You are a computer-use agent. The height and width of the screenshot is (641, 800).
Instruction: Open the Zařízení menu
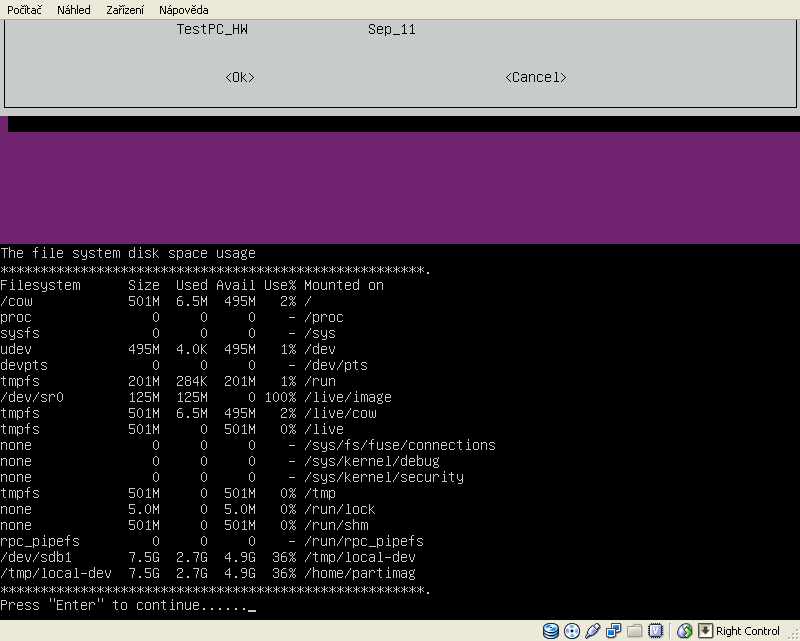click(124, 10)
